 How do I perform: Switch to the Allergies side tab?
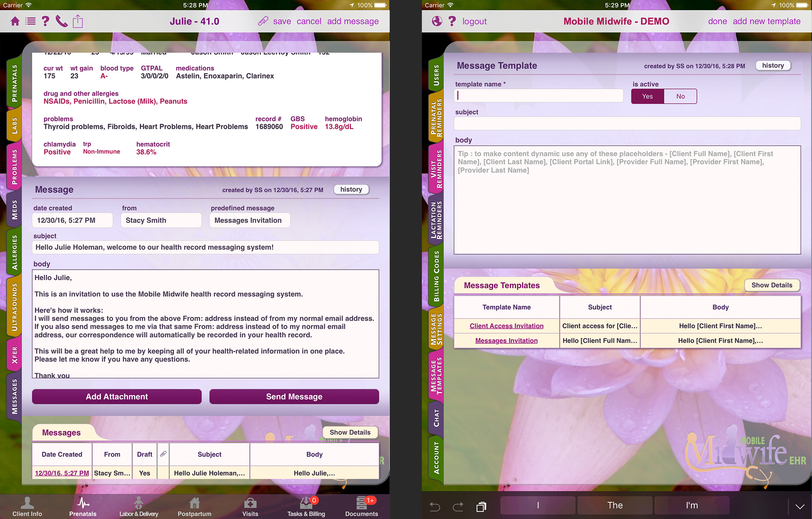[x=14, y=252]
